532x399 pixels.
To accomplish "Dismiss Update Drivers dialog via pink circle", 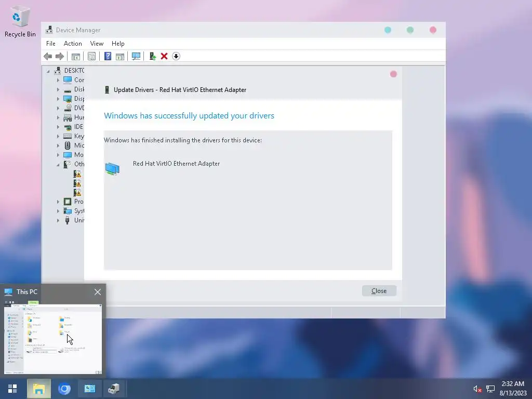I will pos(393,74).
